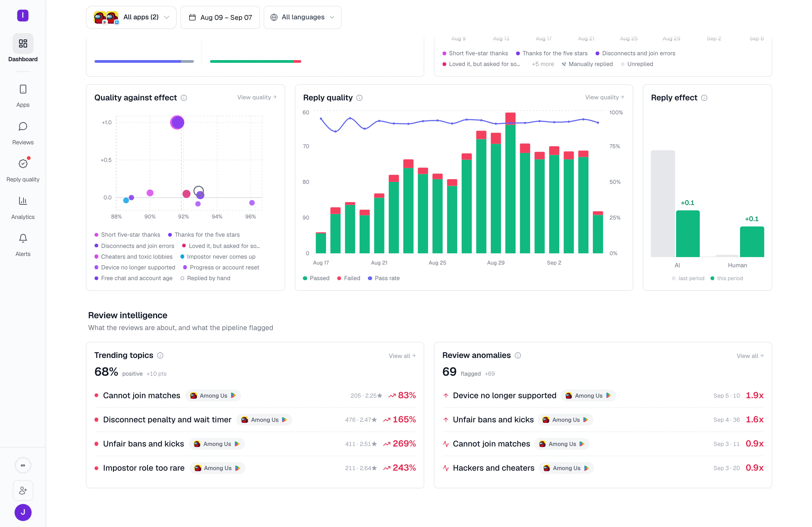Viewport: 812px width, 527px height.
Task: Click View all in Review anomalies
Action: tap(750, 356)
